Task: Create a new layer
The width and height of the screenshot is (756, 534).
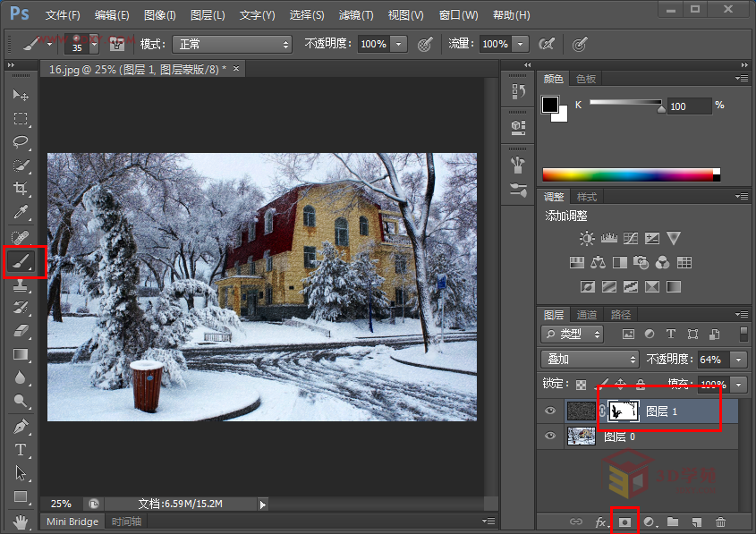Action: point(697,522)
